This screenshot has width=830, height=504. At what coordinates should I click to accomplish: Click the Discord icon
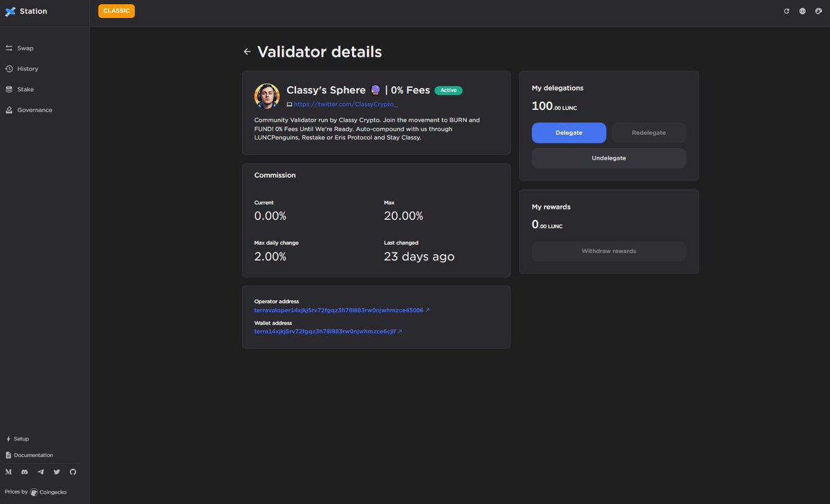tap(25, 472)
